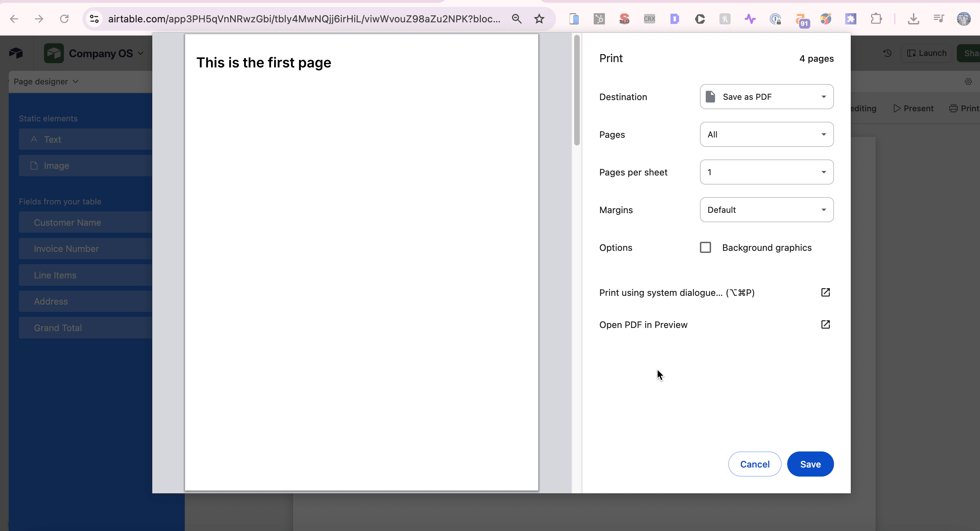Open the Margins Default dropdown
Image resolution: width=980 pixels, height=531 pixels.
pyautogui.click(x=766, y=209)
